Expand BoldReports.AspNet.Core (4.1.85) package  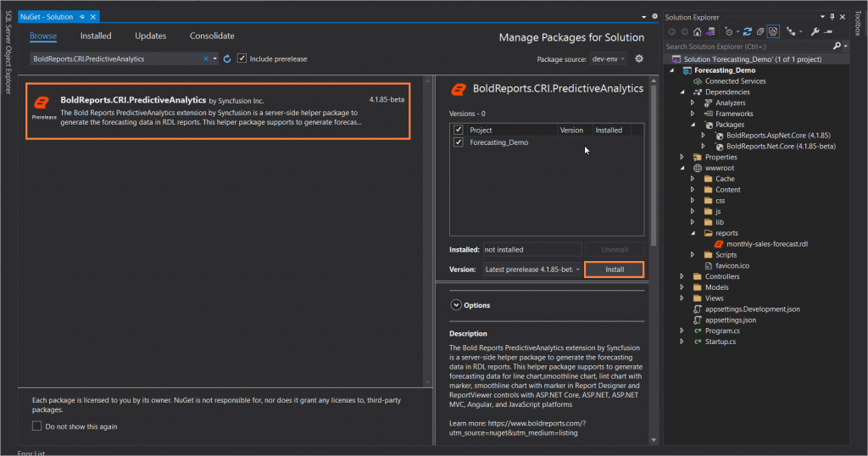pyautogui.click(x=703, y=136)
